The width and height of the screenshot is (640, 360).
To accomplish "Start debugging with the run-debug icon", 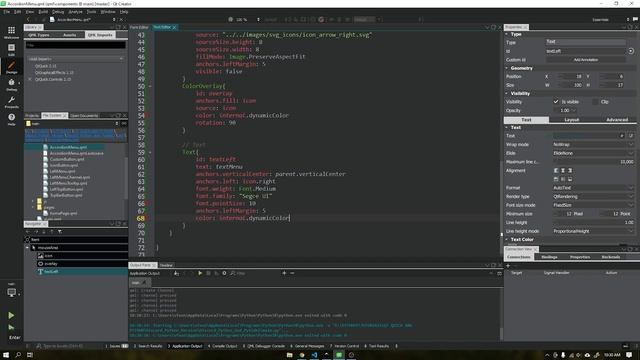I will click(x=11, y=327).
